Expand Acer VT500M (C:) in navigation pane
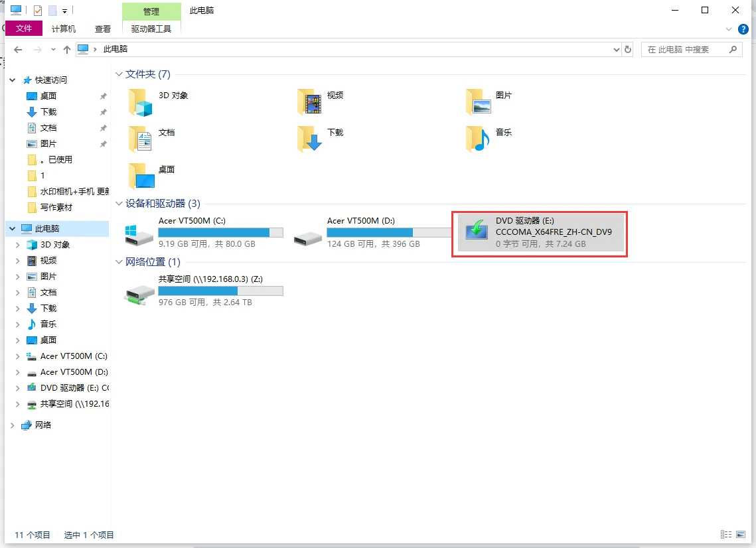The image size is (756, 548). pyautogui.click(x=19, y=356)
